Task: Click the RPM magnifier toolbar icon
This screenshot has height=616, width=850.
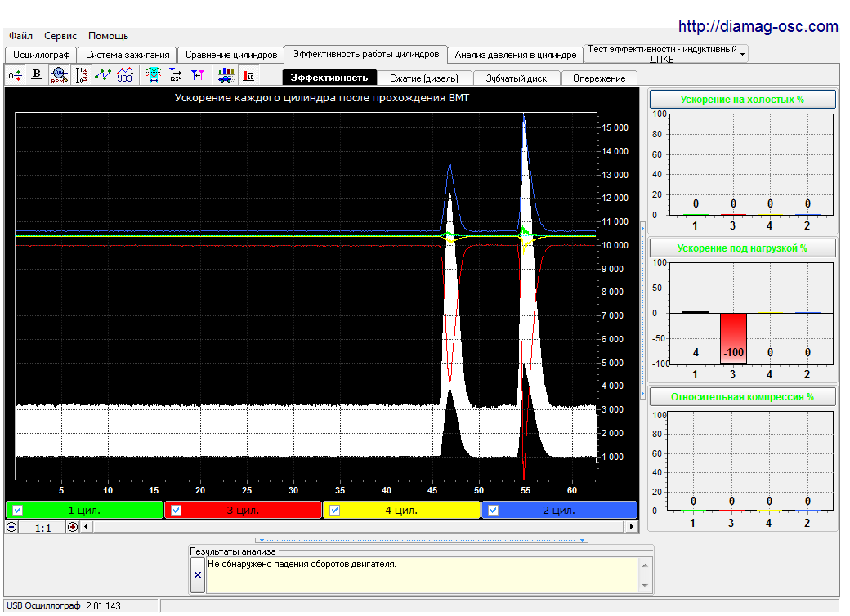Action: pyautogui.click(x=59, y=75)
